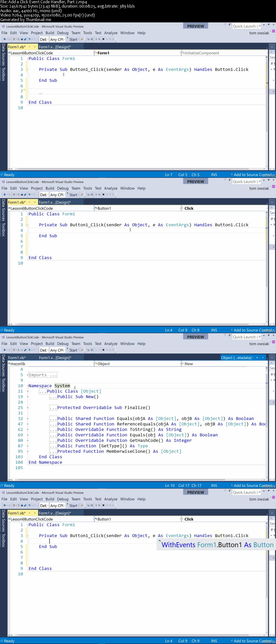
Task: Open Any CPU platform dropdown in the mscorlib frame
Action: tap(58, 350)
